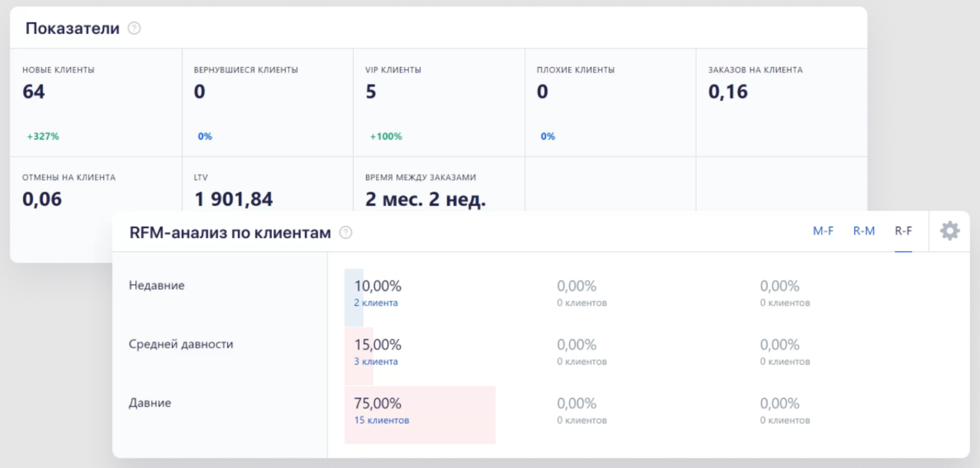This screenshot has width=980, height=468.
Task: Click the VIP клиенты value 5
Action: point(371,92)
